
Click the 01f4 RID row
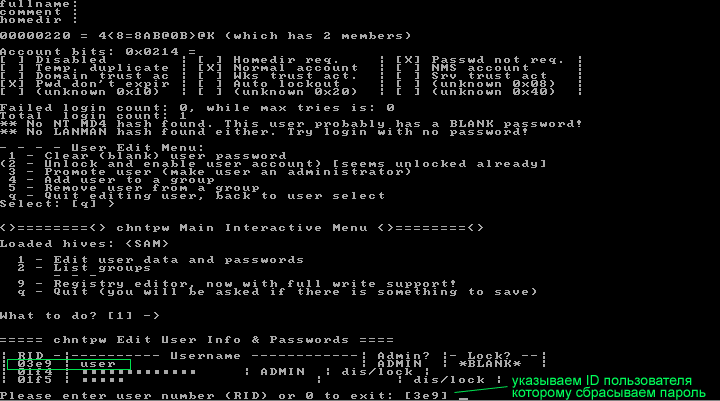[x=215, y=372]
